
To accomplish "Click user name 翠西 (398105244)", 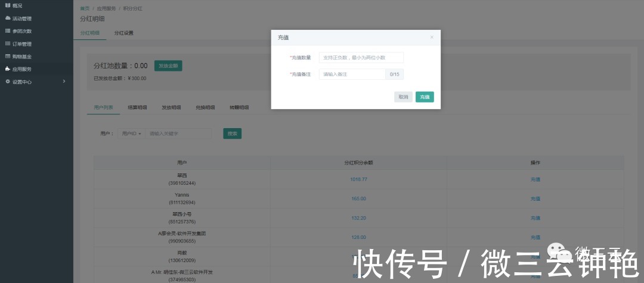I will pos(182,179).
